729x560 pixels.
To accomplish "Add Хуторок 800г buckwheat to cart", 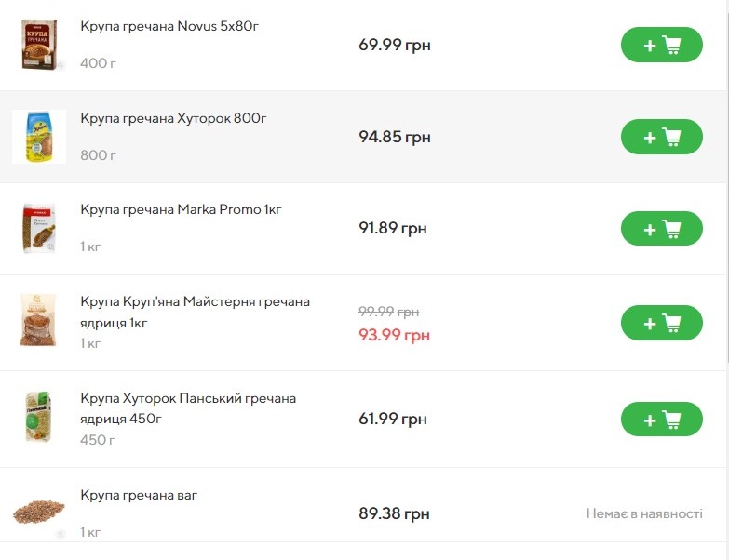I will pos(661,137).
